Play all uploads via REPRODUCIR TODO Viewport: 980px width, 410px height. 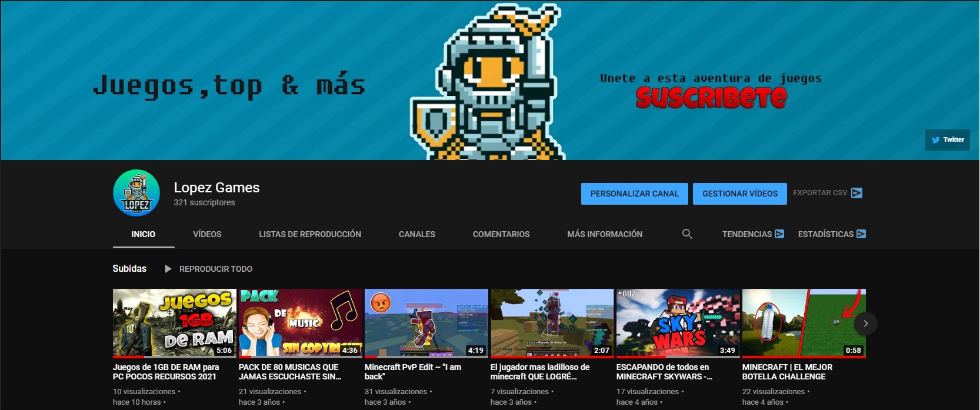[209, 269]
